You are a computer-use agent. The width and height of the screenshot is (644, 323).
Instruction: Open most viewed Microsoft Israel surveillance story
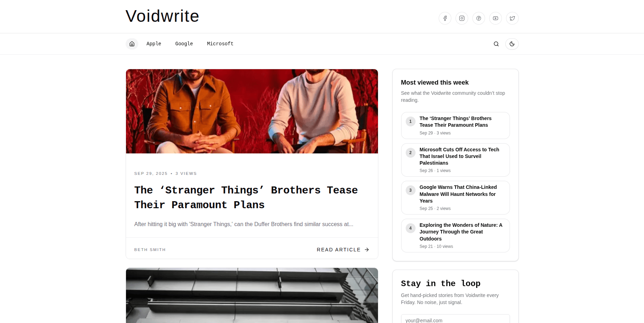coord(459,156)
